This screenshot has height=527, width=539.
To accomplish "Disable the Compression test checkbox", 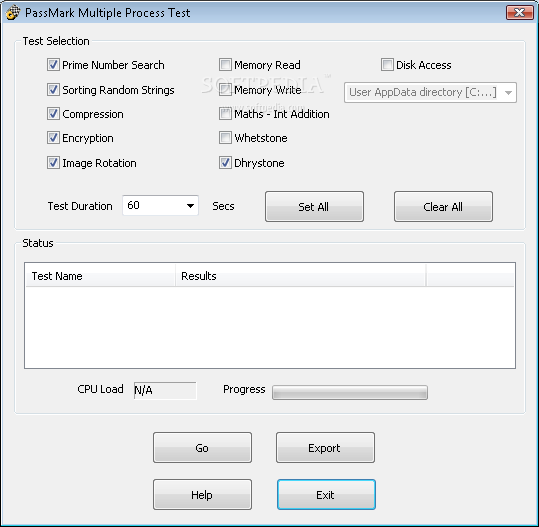I will (53, 114).
